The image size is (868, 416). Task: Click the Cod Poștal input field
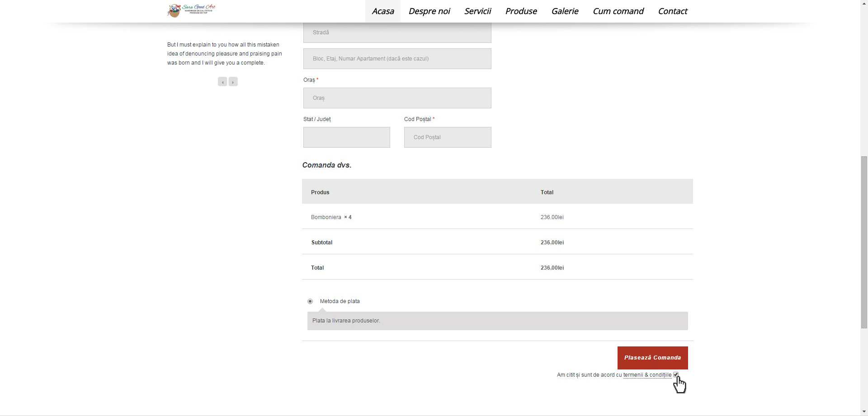[447, 137]
